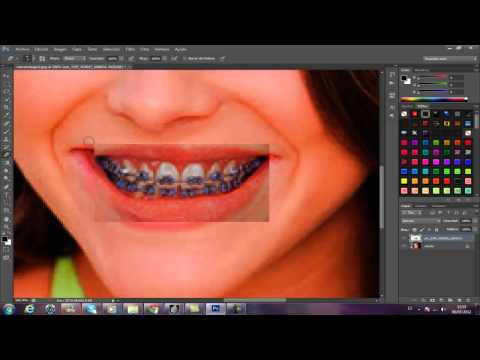Switch to the Canales tab

tap(421, 206)
